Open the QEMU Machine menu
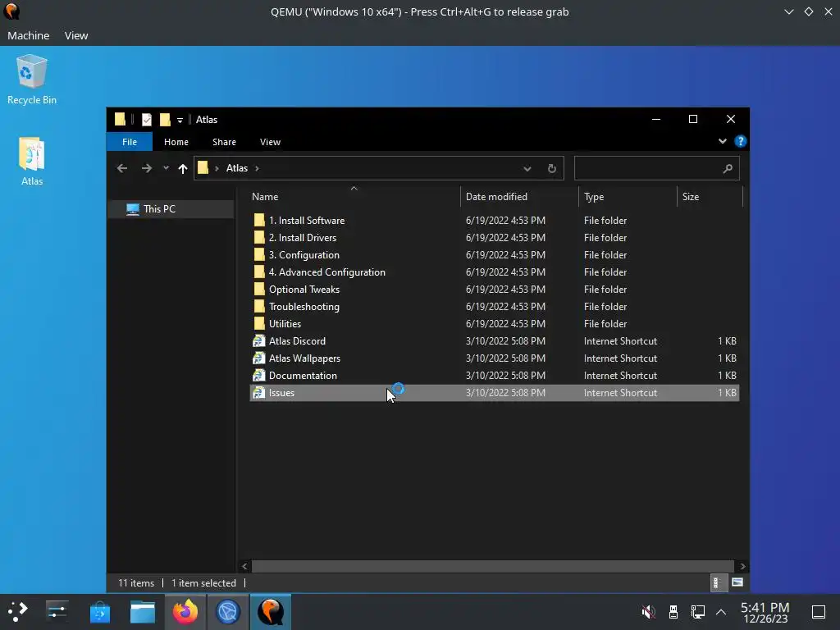The width and height of the screenshot is (840, 630). pos(29,35)
